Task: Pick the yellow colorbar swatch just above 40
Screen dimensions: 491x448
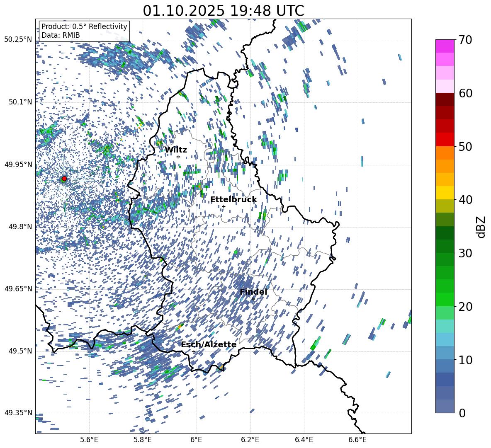Action: click(x=445, y=193)
